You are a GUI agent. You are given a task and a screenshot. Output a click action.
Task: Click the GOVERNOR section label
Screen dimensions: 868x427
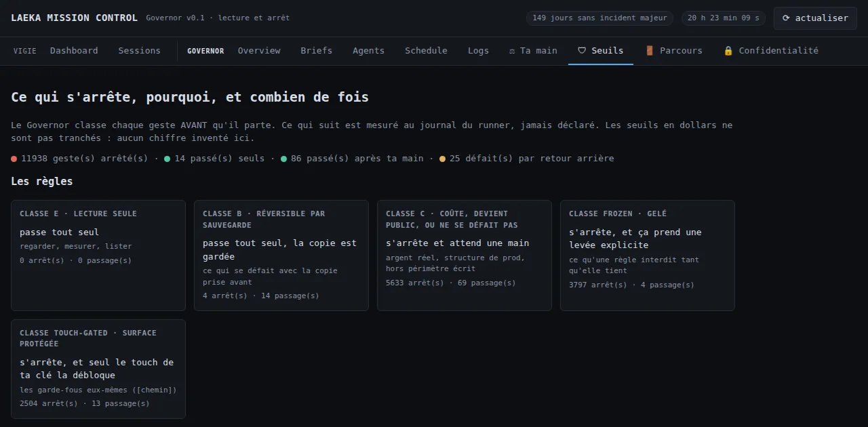click(205, 51)
